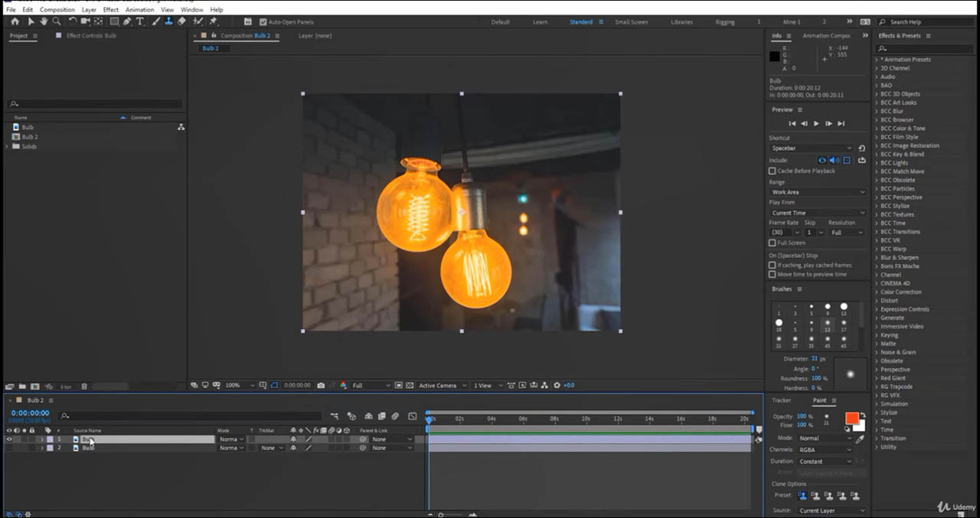This screenshot has width=980, height=518.
Task: Select the Clone Stamp tool
Action: tap(168, 21)
